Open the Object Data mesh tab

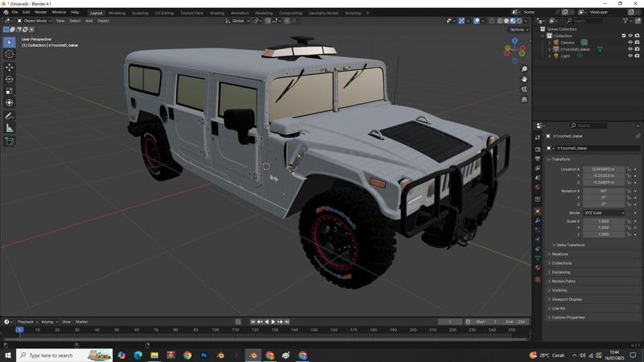coord(538,258)
